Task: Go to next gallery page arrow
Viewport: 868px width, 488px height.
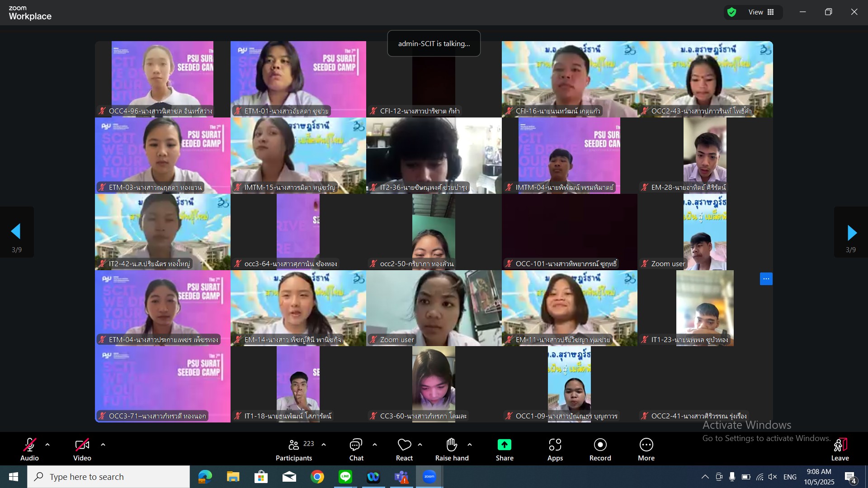Action: (851, 233)
